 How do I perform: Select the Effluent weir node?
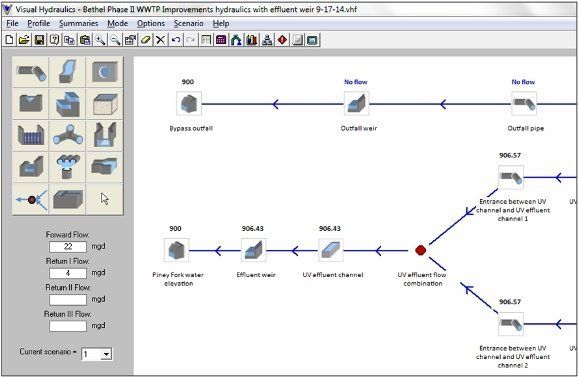coord(254,250)
